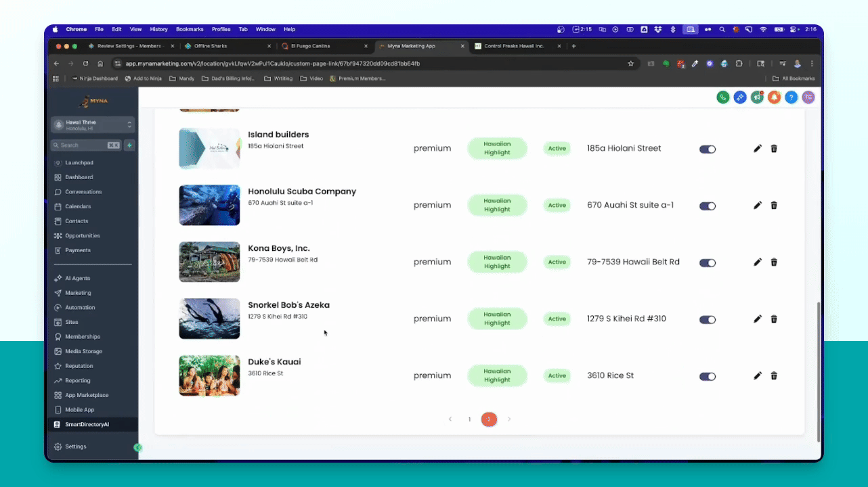This screenshot has height=487, width=868.
Task: Click the green phone dialer icon
Action: [x=723, y=97]
